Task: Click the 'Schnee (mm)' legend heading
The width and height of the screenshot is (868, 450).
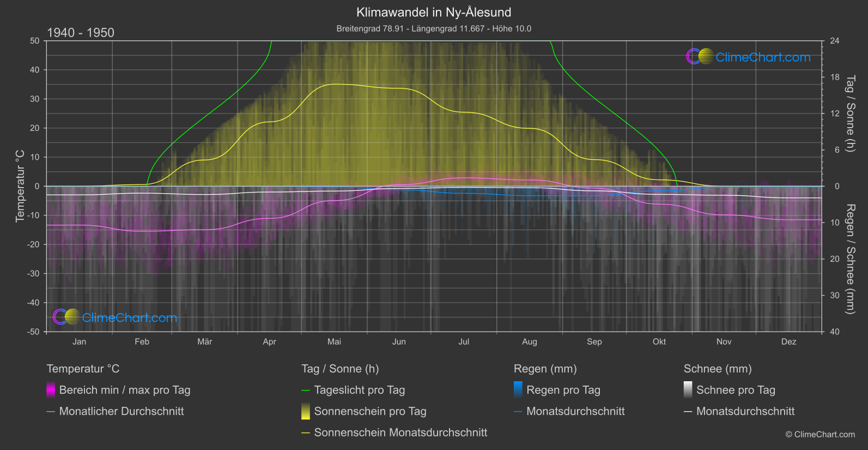Action: click(718, 369)
